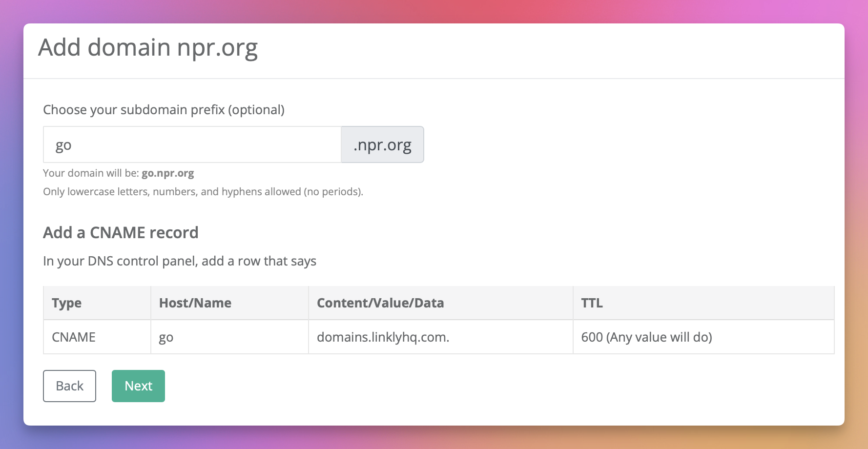Select the 'go' host cell in table

pos(166,337)
